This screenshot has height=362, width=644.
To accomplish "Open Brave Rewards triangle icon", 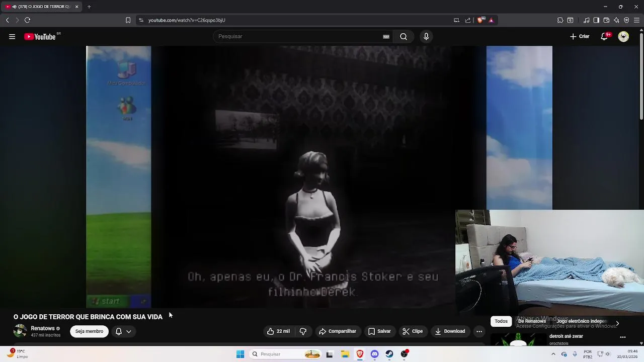I will point(491,20).
